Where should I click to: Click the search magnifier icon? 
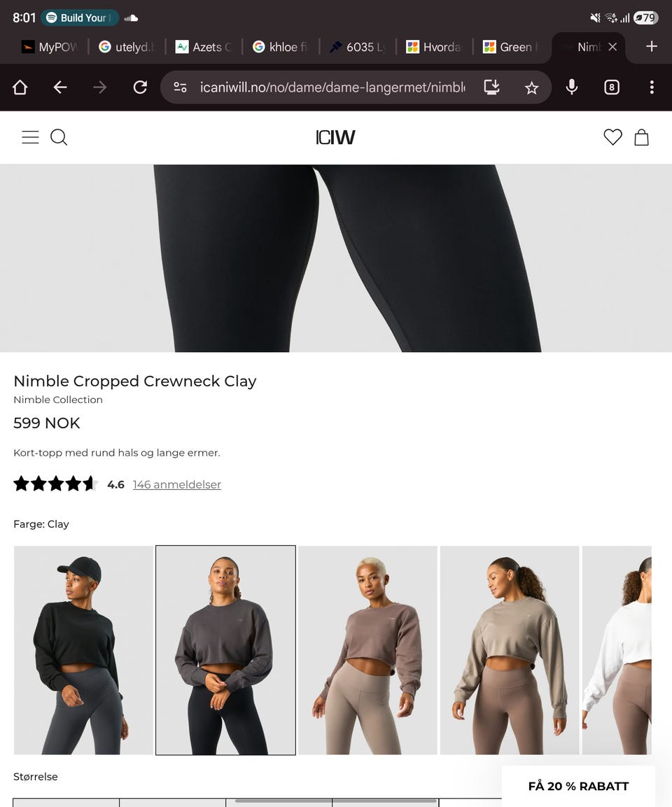click(x=59, y=137)
